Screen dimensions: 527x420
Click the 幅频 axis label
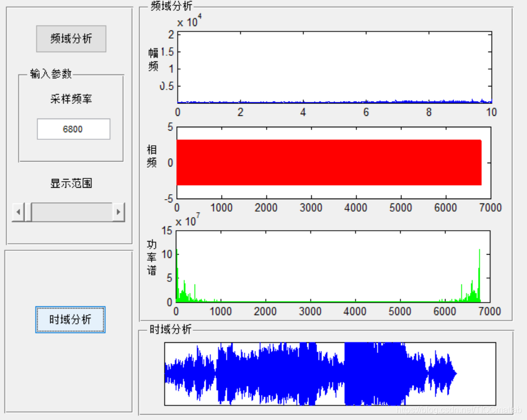click(153, 59)
